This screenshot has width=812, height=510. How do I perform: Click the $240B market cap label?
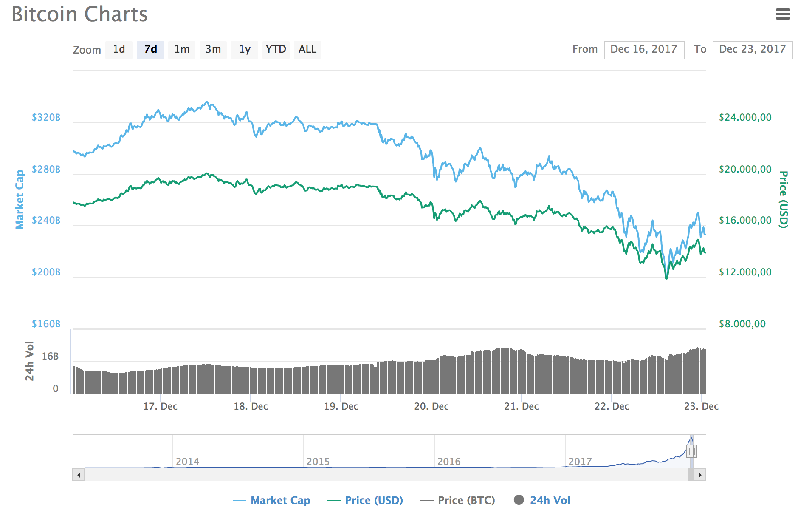pyautogui.click(x=46, y=220)
